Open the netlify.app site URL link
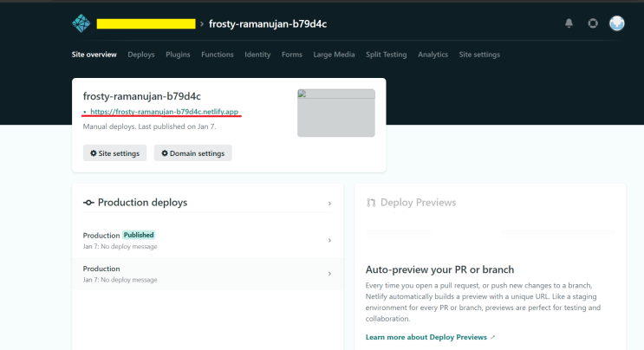Viewport: 644px width, 350px height. click(164, 112)
